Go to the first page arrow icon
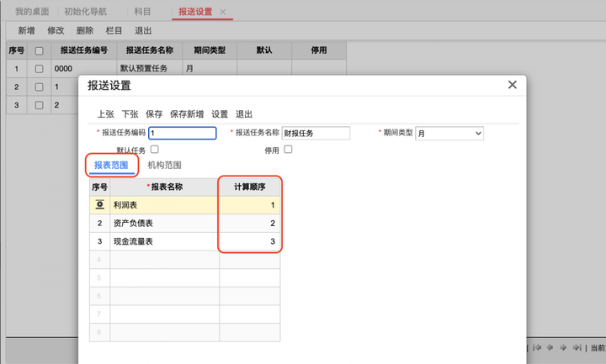The width and height of the screenshot is (606, 364). coord(536,347)
